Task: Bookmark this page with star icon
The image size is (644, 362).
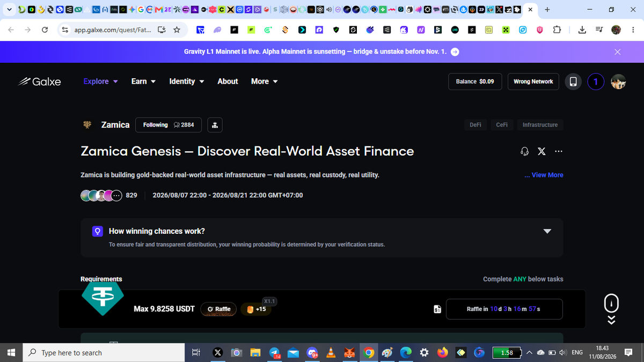Action: point(177,30)
